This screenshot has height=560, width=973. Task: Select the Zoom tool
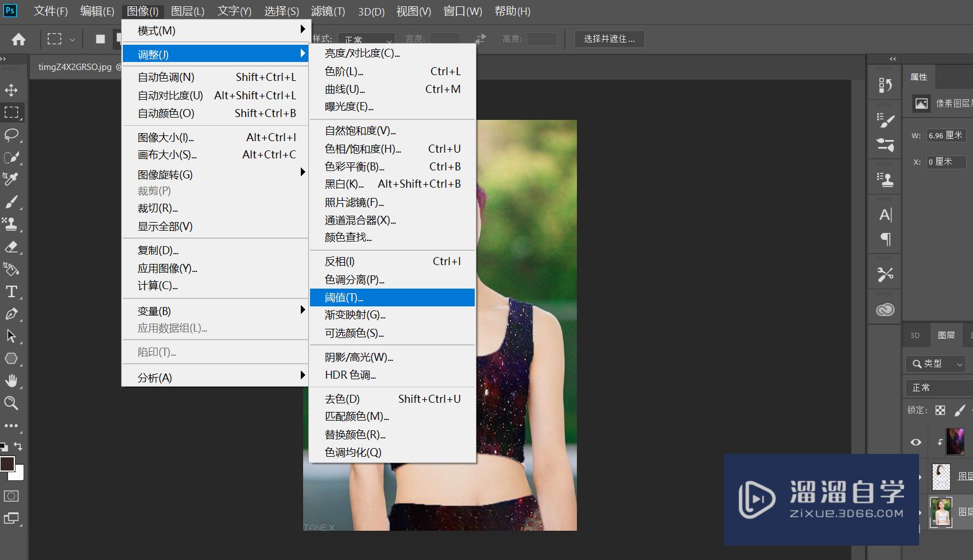(11, 403)
